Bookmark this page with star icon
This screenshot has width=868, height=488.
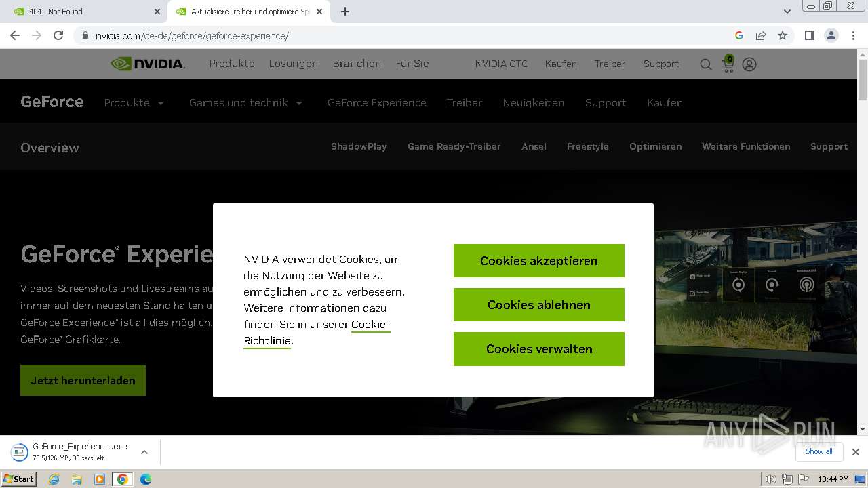(783, 35)
